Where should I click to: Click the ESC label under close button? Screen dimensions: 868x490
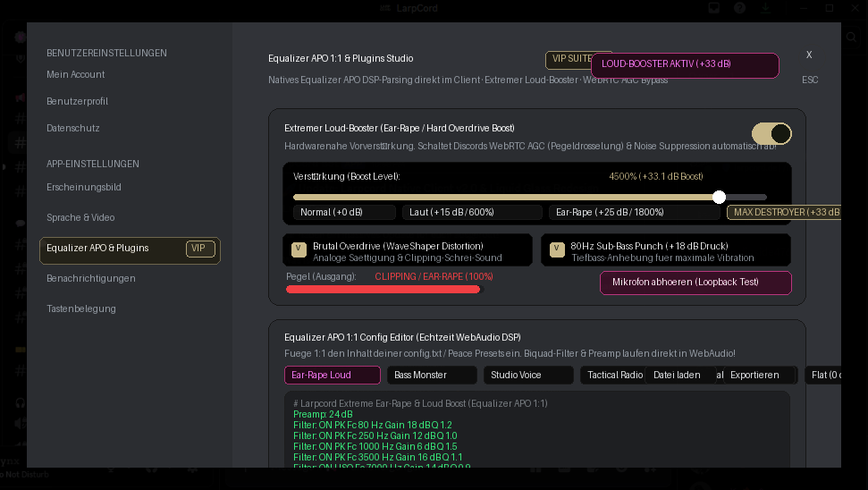tap(810, 80)
